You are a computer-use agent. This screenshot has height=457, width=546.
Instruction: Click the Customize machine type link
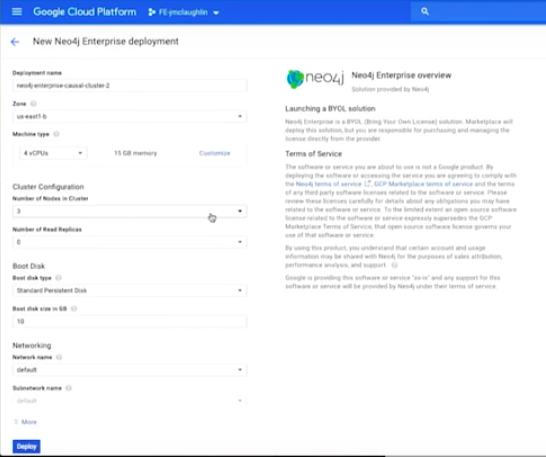[x=214, y=153]
